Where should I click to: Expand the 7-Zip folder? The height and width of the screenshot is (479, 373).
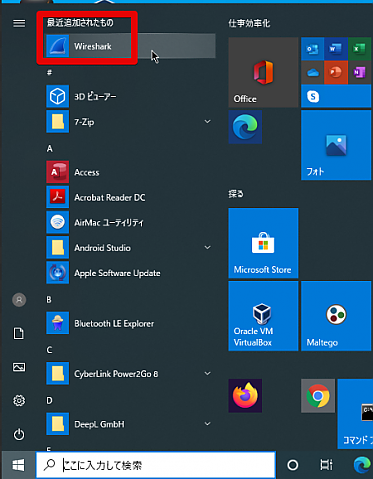(131, 122)
